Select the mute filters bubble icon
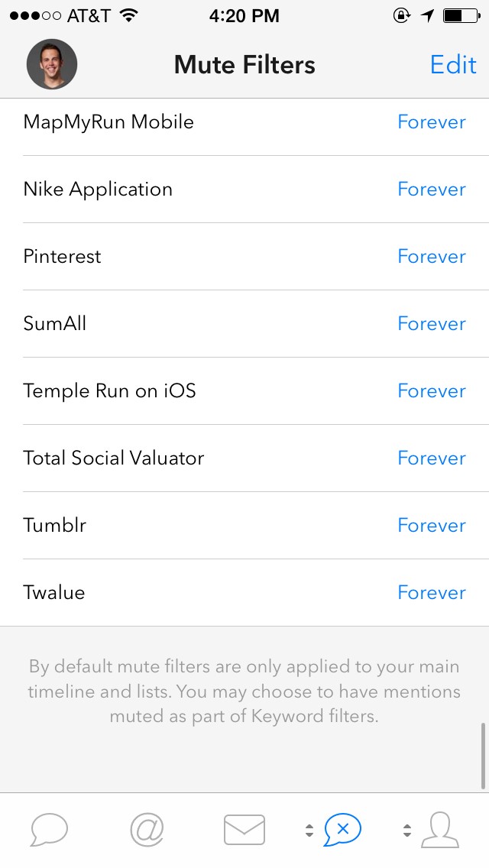The image size is (489, 868). (x=343, y=829)
